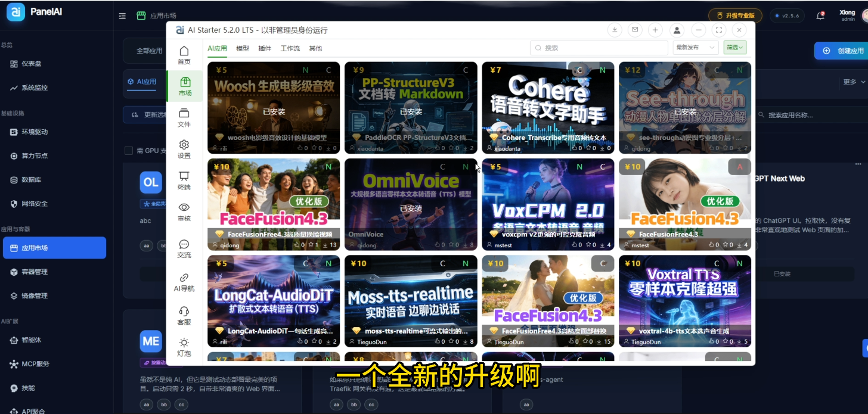This screenshot has height=414, width=868.
Task: Open PP-StructureV3 文档转 Markdown card
Action: 411,108
